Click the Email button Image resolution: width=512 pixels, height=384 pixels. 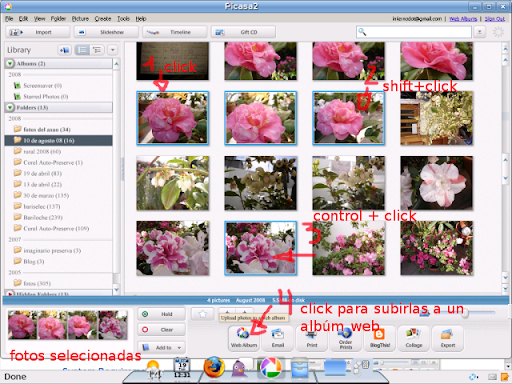coord(278,338)
